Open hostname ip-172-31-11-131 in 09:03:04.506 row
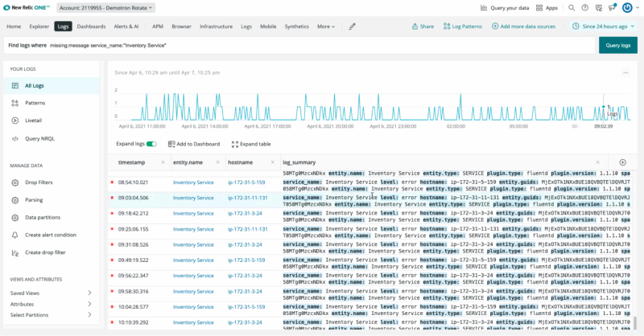Viewport: 644px width, 336px height. [x=248, y=199]
